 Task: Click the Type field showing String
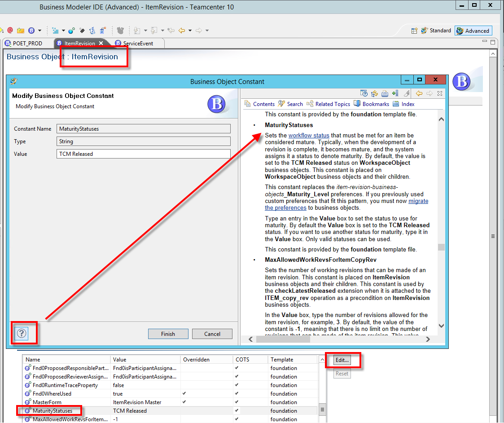(143, 141)
